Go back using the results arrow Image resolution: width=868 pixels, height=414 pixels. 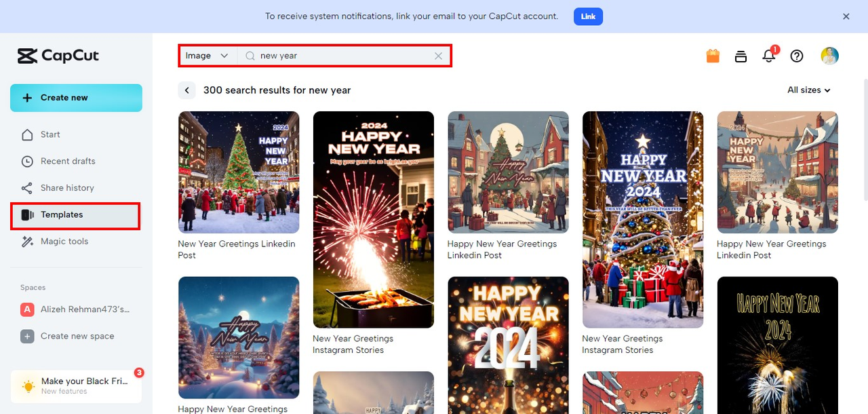[186, 90]
